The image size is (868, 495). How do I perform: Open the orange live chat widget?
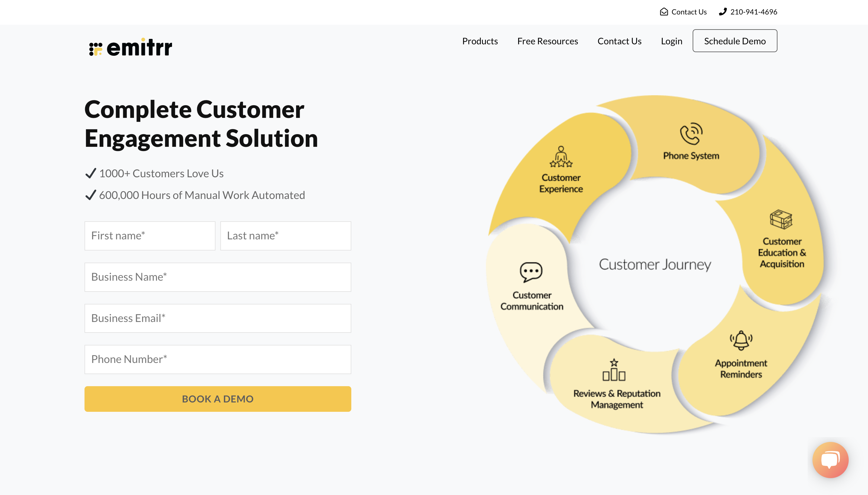[830, 460]
